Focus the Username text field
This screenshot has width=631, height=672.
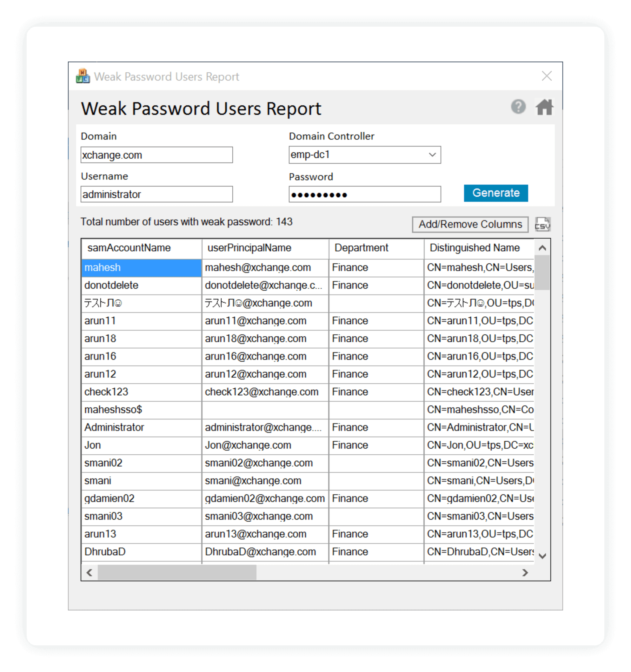pyautogui.click(x=156, y=194)
